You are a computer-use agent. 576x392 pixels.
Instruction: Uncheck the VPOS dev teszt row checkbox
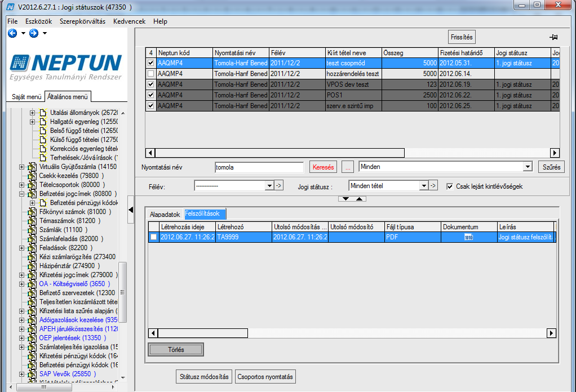[150, 84]
